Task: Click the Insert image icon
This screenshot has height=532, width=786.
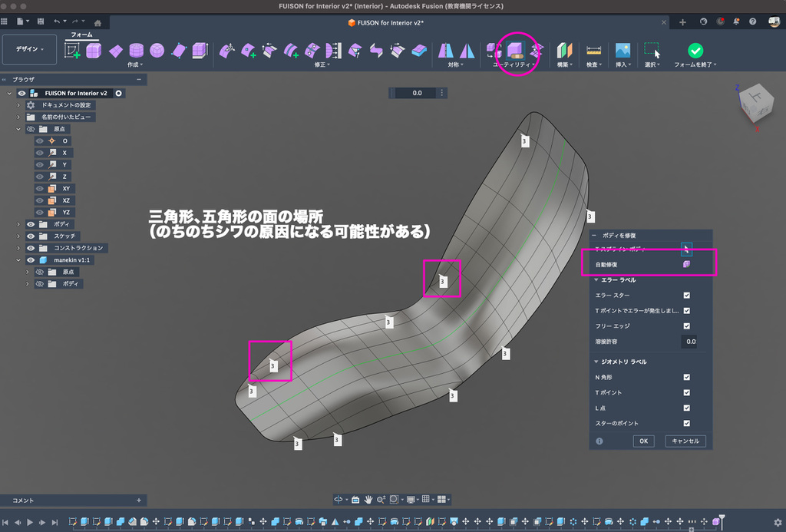Action: [622, 51]
